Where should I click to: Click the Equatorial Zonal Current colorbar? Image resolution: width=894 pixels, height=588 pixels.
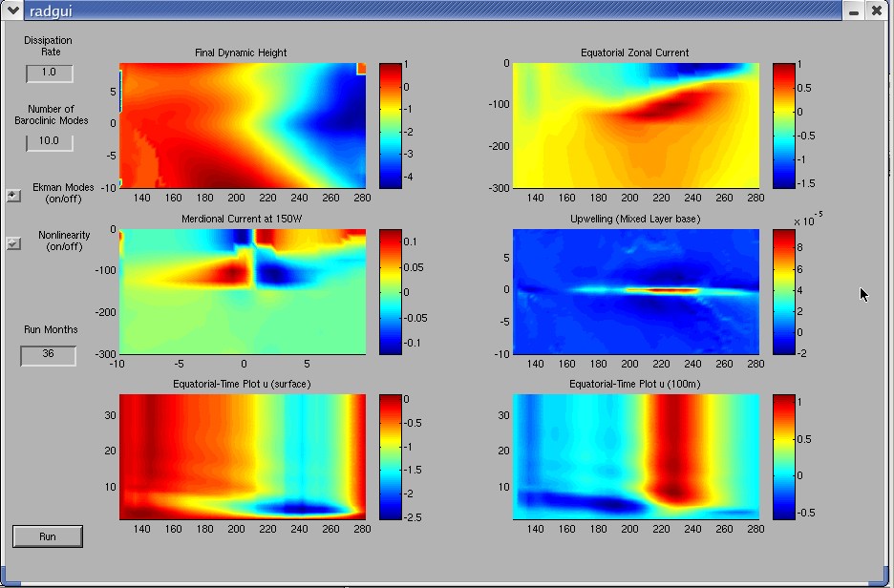pyautogui.click(x=783, y=125)
